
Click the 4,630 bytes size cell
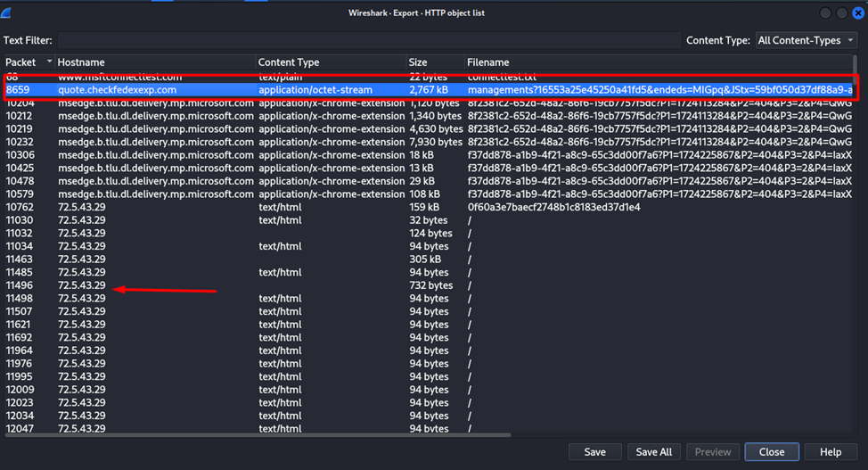[436, 129]
